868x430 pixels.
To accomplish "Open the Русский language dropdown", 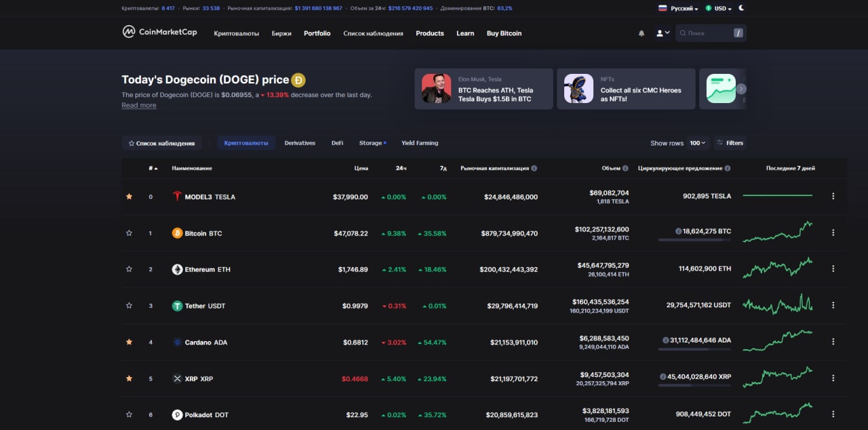I will [x=678, y=8].
